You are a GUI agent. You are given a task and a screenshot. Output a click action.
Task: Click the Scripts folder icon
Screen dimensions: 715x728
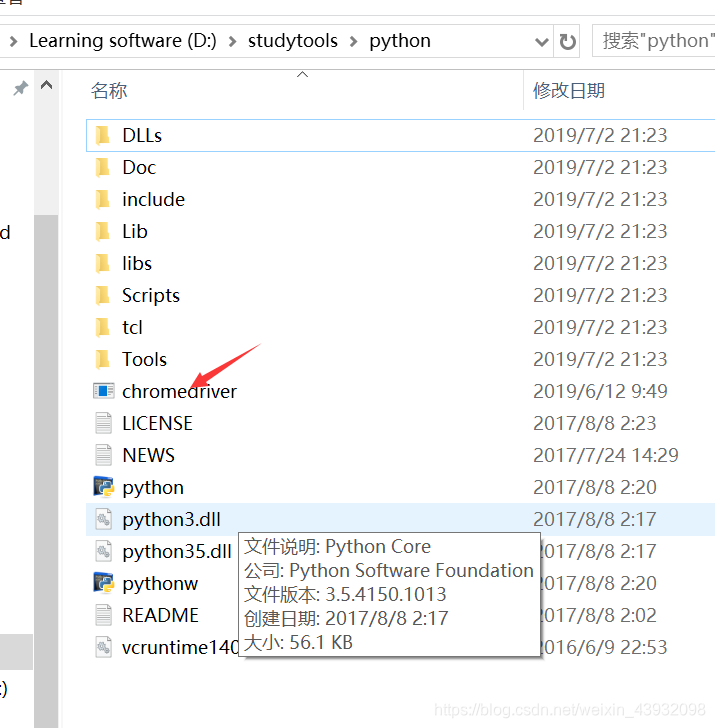coord(102,296)
